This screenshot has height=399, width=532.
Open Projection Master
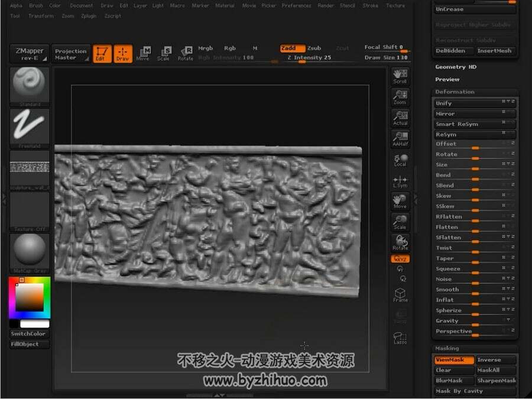[71, 54]
